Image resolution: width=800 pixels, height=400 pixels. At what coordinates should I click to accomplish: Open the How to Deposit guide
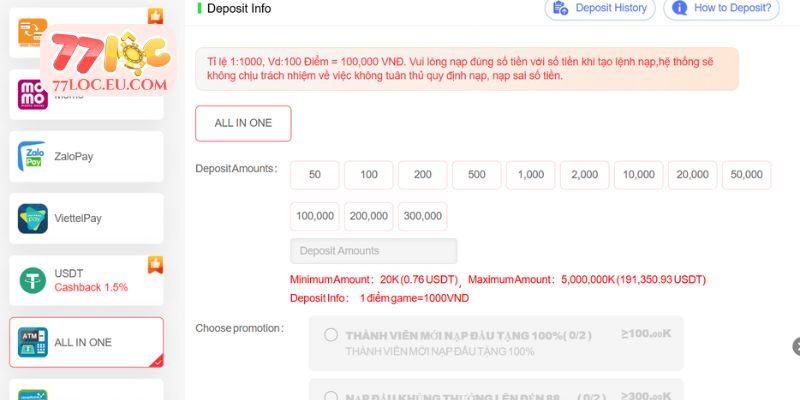732,8
